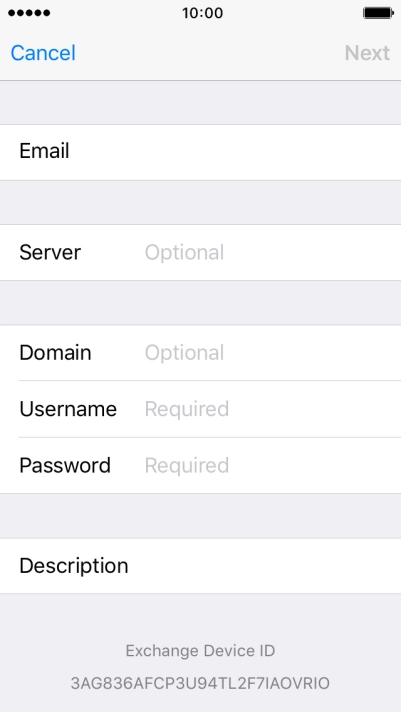Tap the battery icon in status bar

(378, 13)
